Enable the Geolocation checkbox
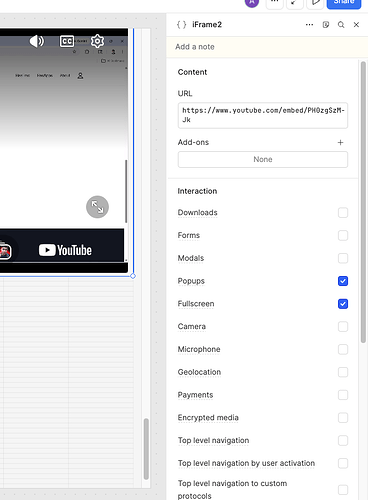This screenshot has height=500, width=368. pos(343,372)
